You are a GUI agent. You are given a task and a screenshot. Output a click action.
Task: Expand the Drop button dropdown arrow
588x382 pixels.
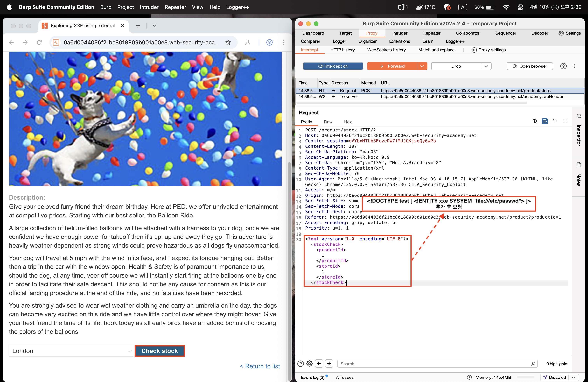486,66
